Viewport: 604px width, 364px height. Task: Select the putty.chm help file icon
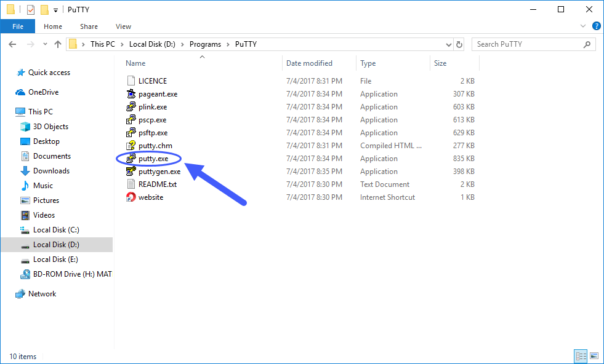[x=131, y=146]
